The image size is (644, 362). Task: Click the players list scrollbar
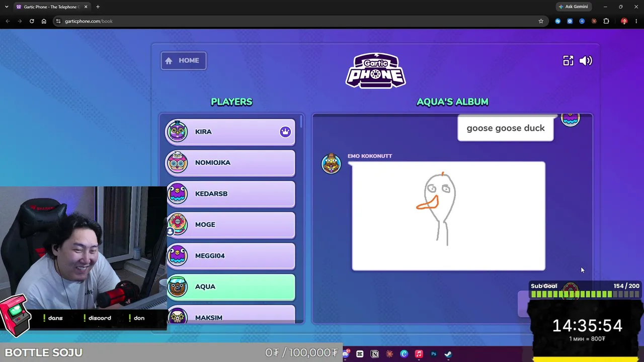[x=301, y=121]
